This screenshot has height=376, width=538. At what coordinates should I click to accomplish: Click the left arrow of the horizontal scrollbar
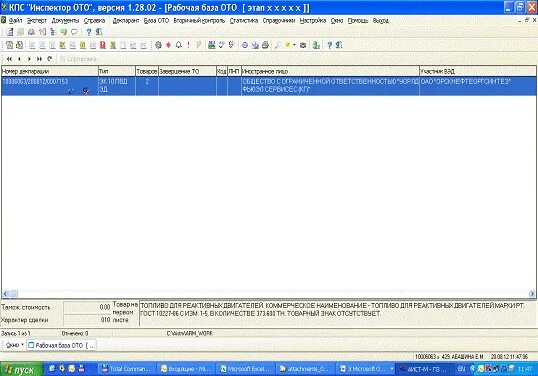(5, 294)
